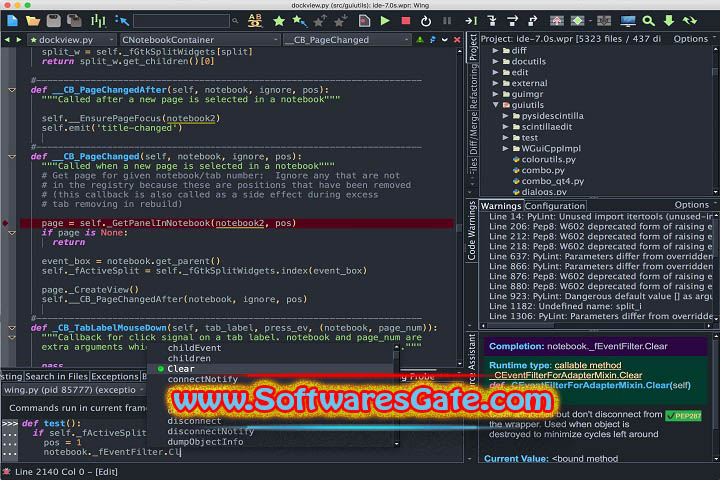
Task: Click the green refresh arrows icon
Action: (690, 21)
